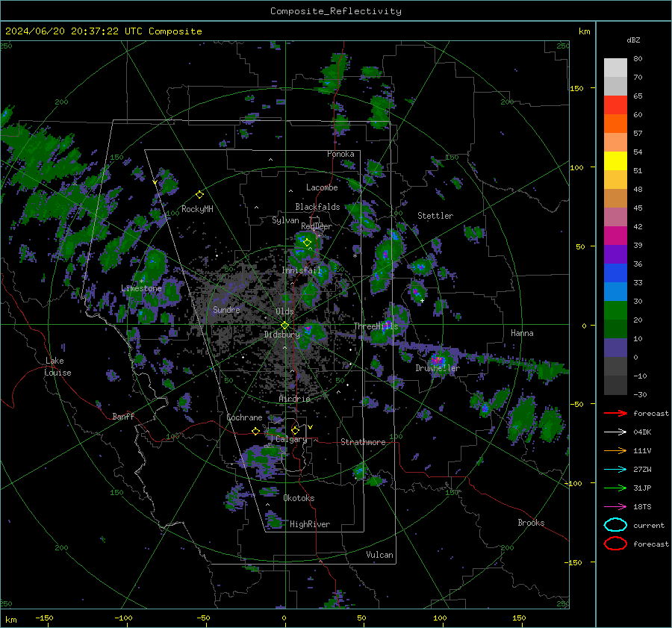Image resolution: width=672 pixels, height=628 pixels.
Task: Select the Okotoks label
Action: (299, 498)
